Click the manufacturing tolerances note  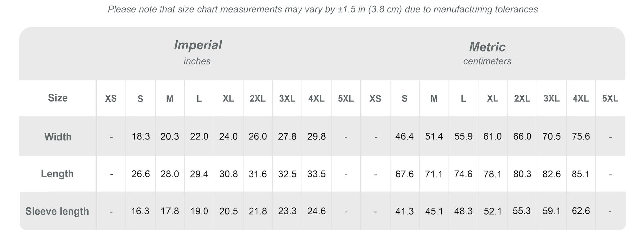pyautogui.click(x=323, y=9)
